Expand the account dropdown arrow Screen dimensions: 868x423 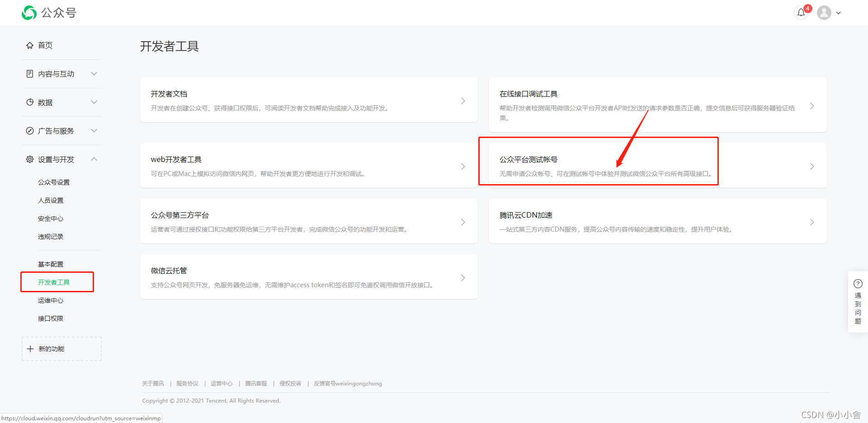pyautogui.click(x=838, y=13)
